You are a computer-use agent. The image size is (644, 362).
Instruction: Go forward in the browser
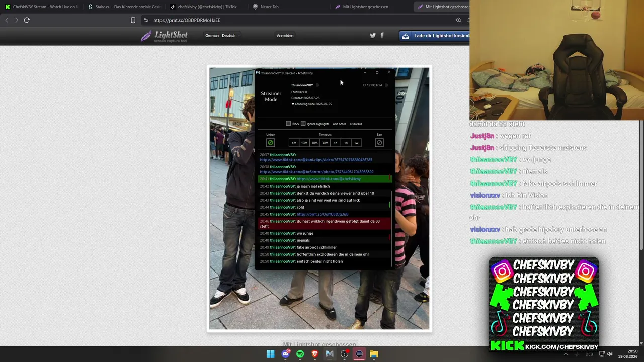(x=17, y=20)
